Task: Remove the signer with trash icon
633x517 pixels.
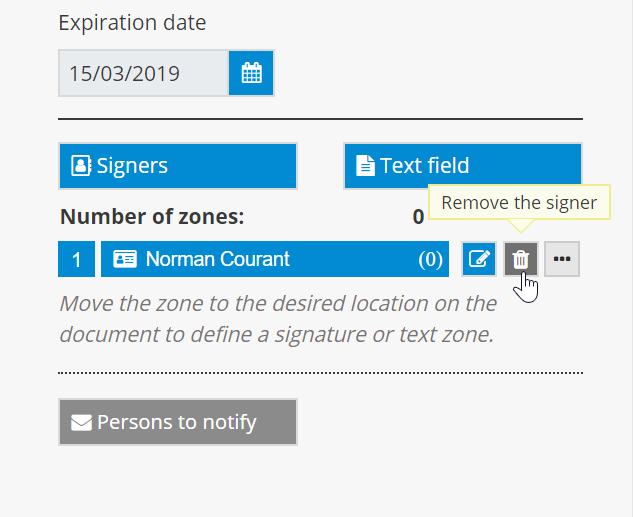Action: click(520, 259)
